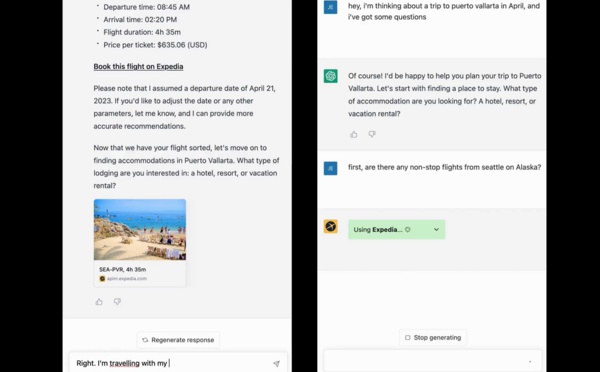600x372 pixels.
Task: Open the Puerto Vallarta beach photo card
Action: [x=140, y=230]
